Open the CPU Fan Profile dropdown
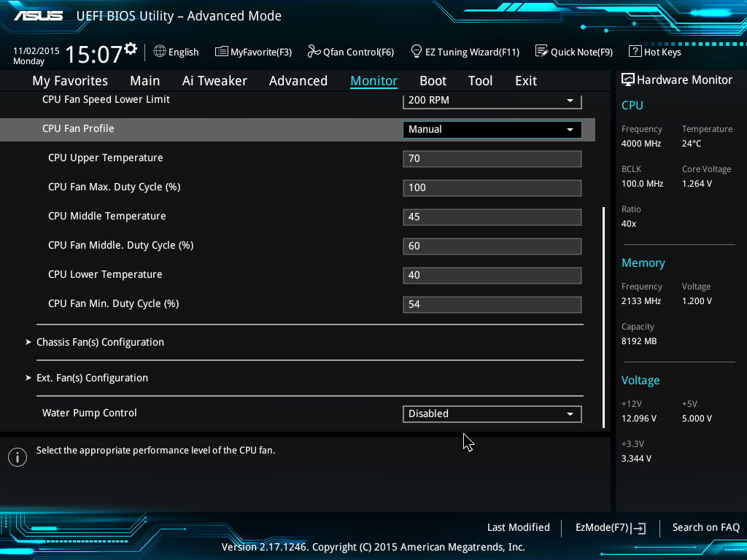 tap(492, 130)
